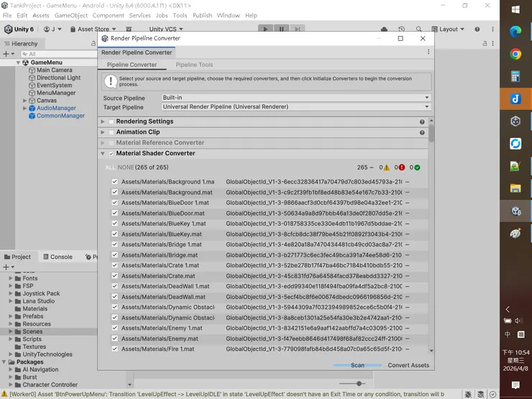Click the Step frame button

click(297, 29)
